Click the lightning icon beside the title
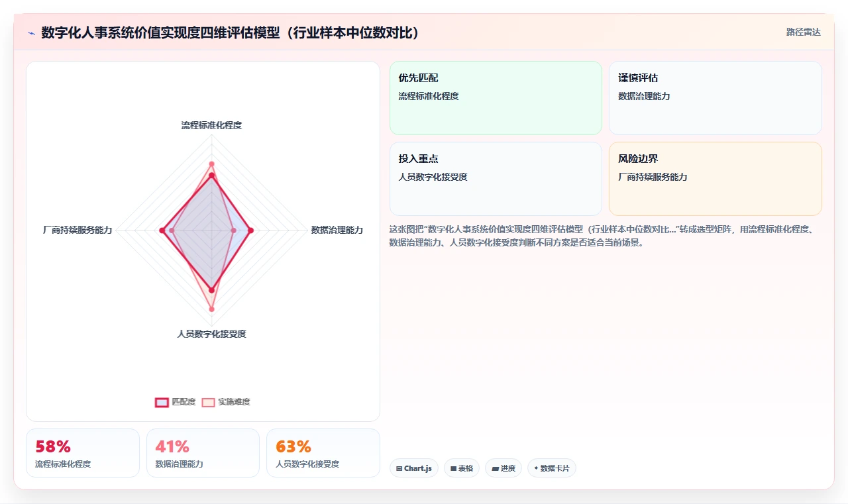 pos(31,33)
